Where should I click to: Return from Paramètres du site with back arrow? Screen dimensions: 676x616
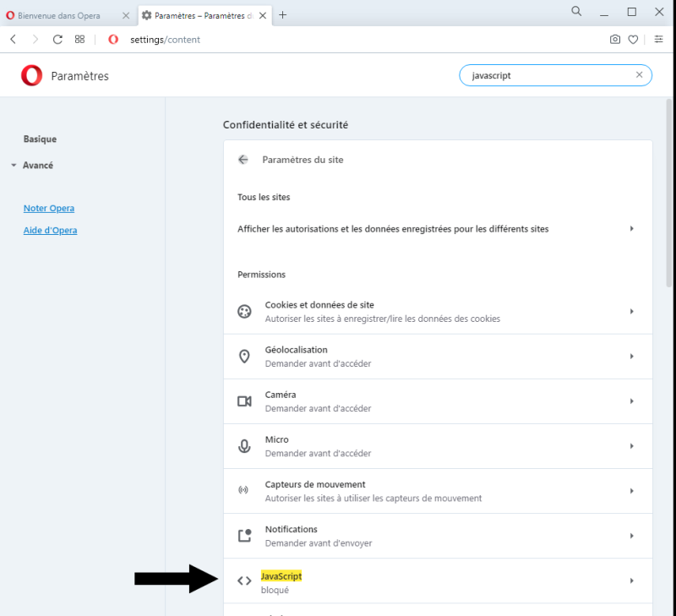point(243,160)
